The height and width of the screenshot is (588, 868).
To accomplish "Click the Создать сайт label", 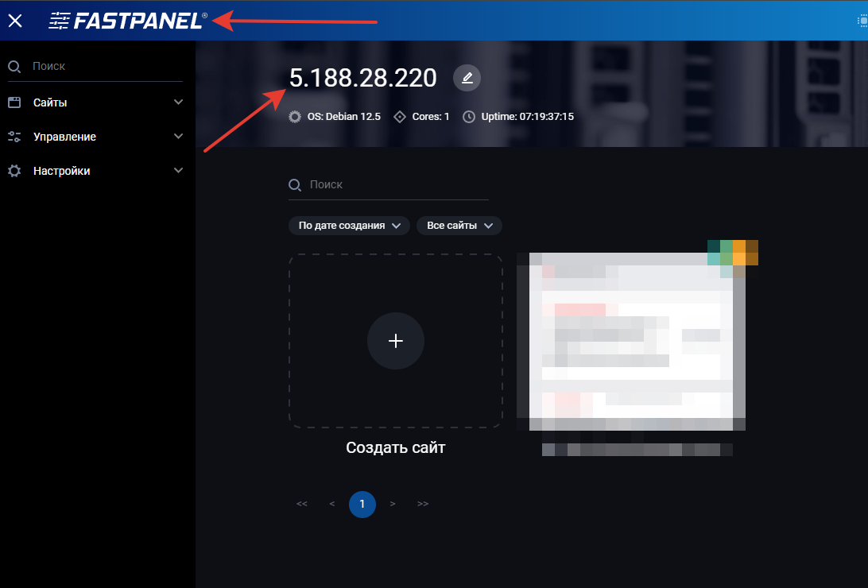I will (x=396, y=447).
